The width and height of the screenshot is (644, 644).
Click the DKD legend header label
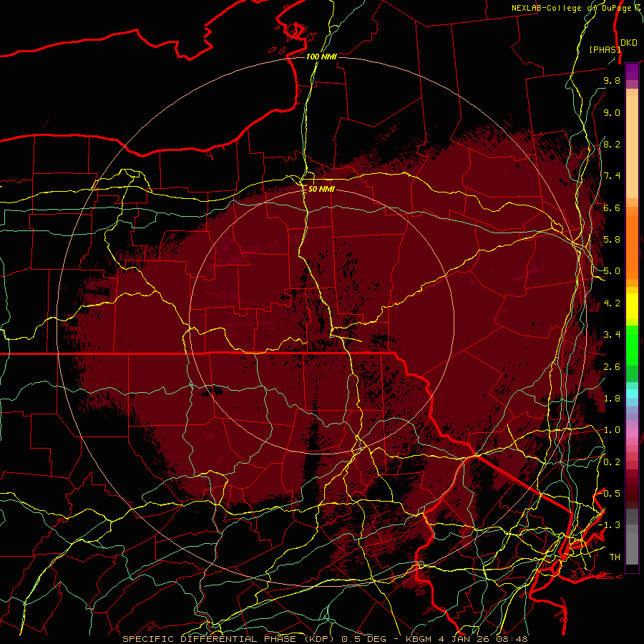pyautogui.click(x=629, y=43)
